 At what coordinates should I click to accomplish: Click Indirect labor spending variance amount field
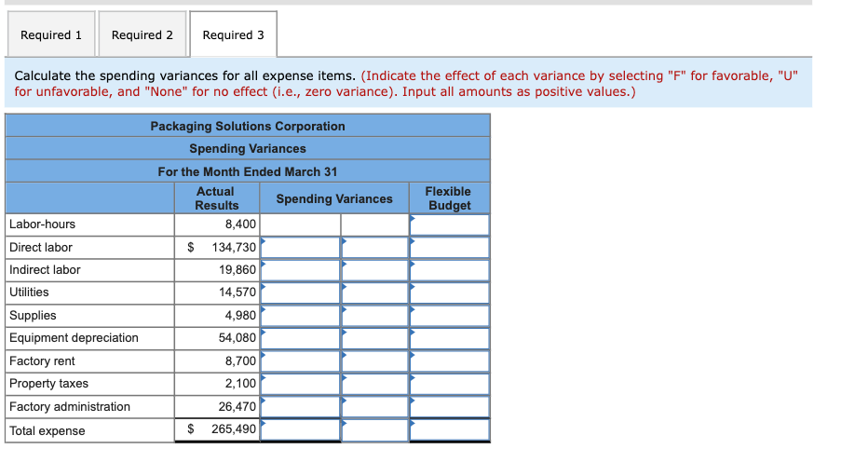click(300, 270)
